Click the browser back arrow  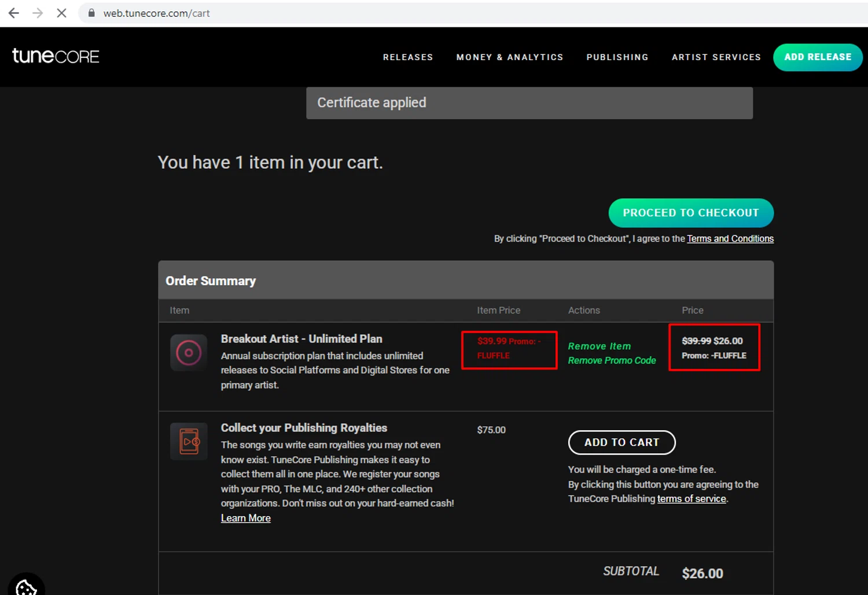click(x=14, y=13)
